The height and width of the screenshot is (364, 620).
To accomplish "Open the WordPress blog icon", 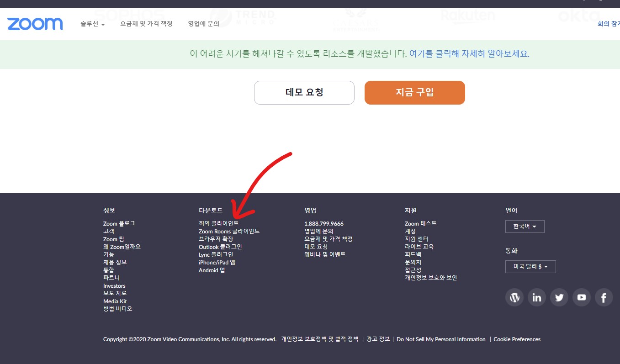I will coord(514,298).
